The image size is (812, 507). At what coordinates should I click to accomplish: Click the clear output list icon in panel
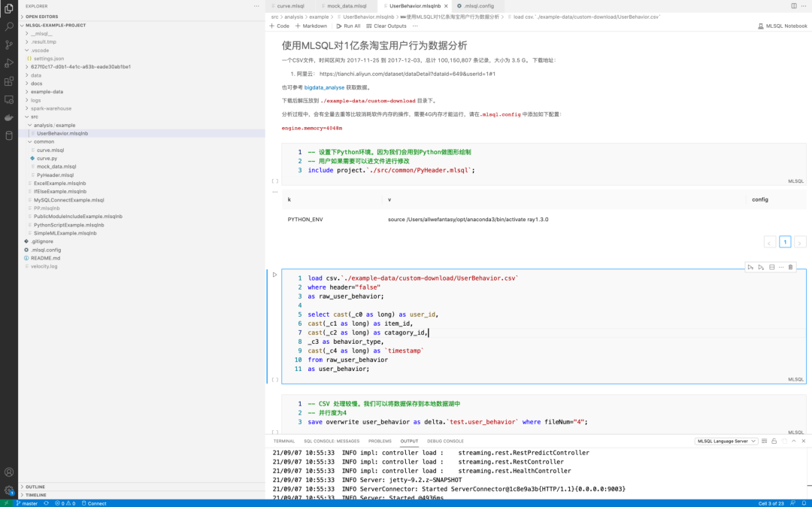(x=765, y=442)
